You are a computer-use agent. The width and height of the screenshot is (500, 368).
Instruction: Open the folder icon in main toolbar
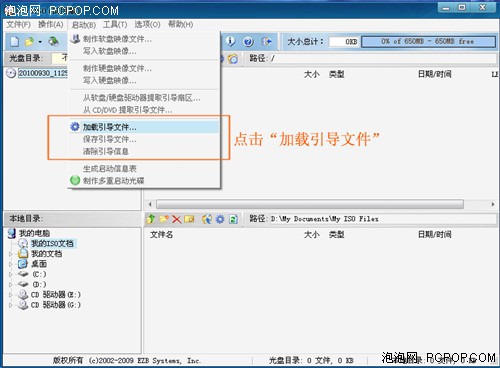point(30,41)
